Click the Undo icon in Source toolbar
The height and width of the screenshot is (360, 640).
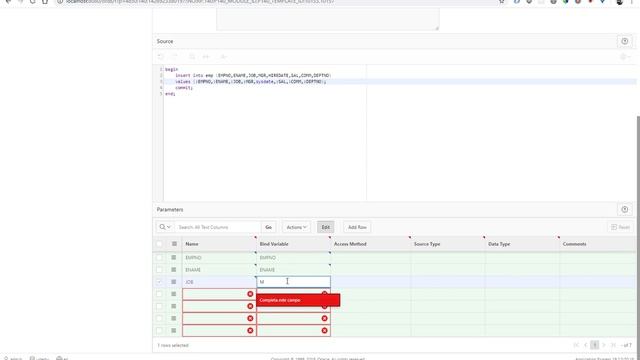[161, 57]
